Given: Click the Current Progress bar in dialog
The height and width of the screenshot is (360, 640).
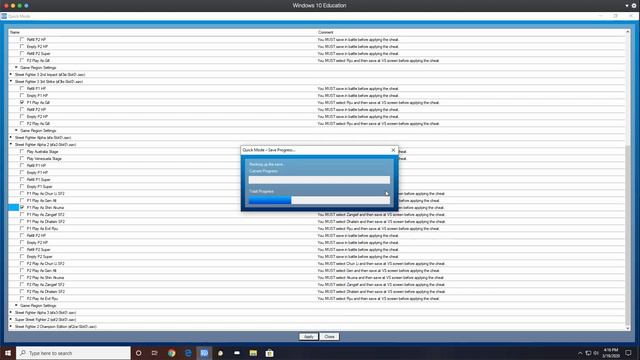Looking at the screenshot, I should point(319,180).
